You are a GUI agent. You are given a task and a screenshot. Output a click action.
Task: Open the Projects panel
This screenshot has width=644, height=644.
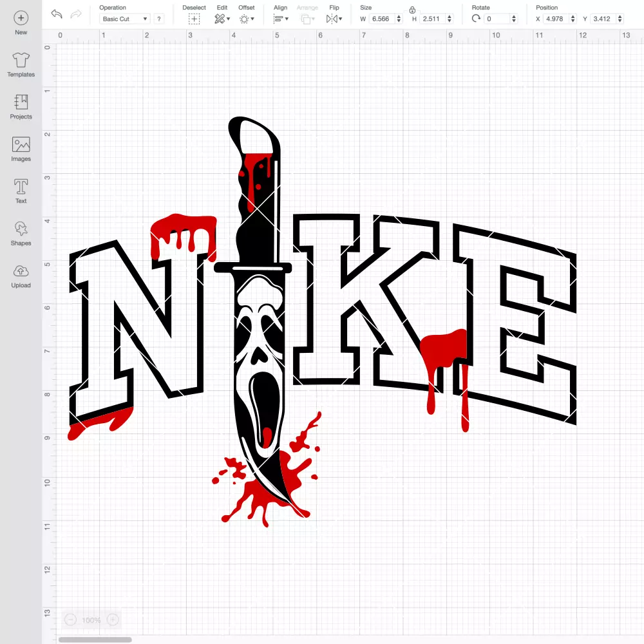click(x=21, y=107)
